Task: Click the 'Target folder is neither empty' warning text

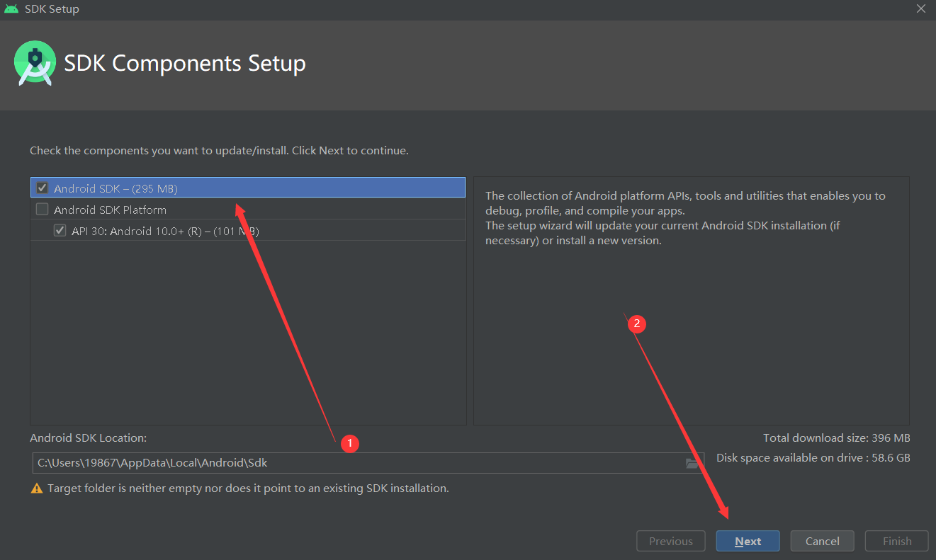Action: pos(248,488)
